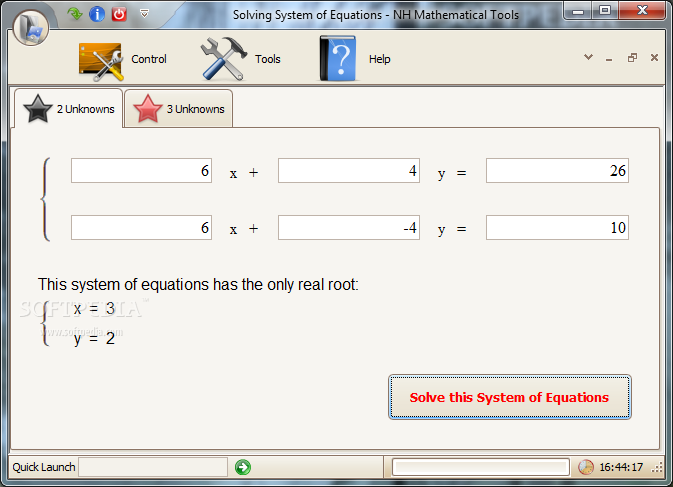Focus the first equation y coefficient field

pos(349,171)
